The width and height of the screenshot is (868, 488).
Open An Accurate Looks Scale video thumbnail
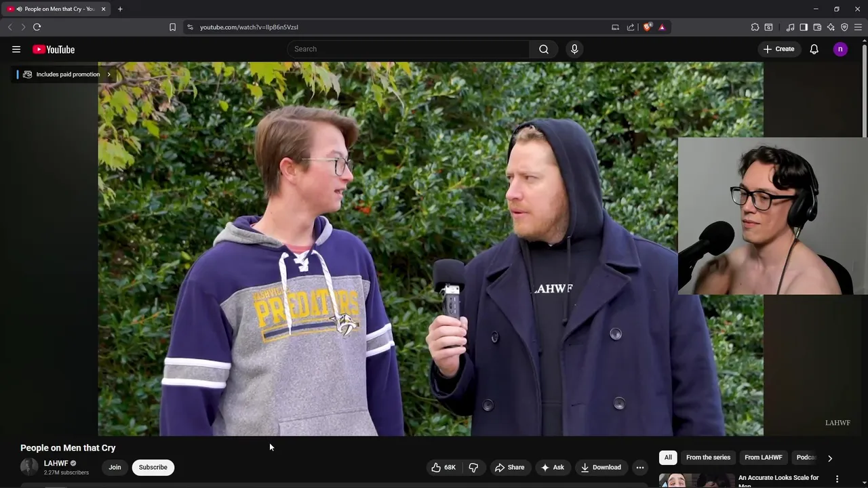(x=696, y=481)
